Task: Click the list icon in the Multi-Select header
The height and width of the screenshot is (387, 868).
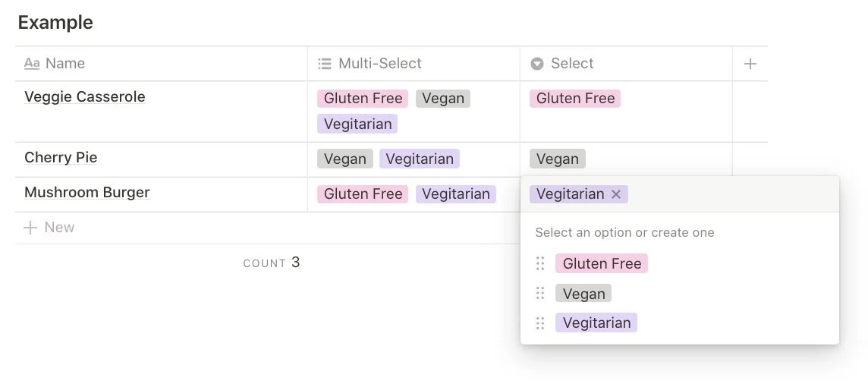Action: (x=325, y=64)
